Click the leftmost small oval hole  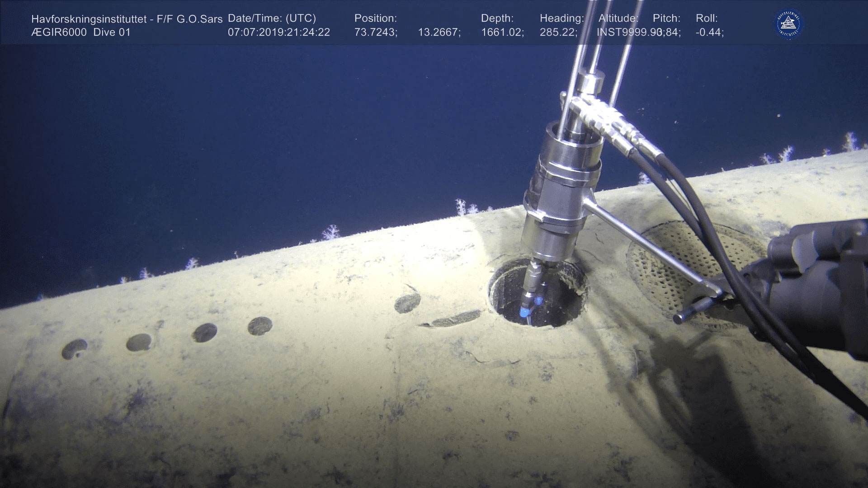(x=75, y=349)
